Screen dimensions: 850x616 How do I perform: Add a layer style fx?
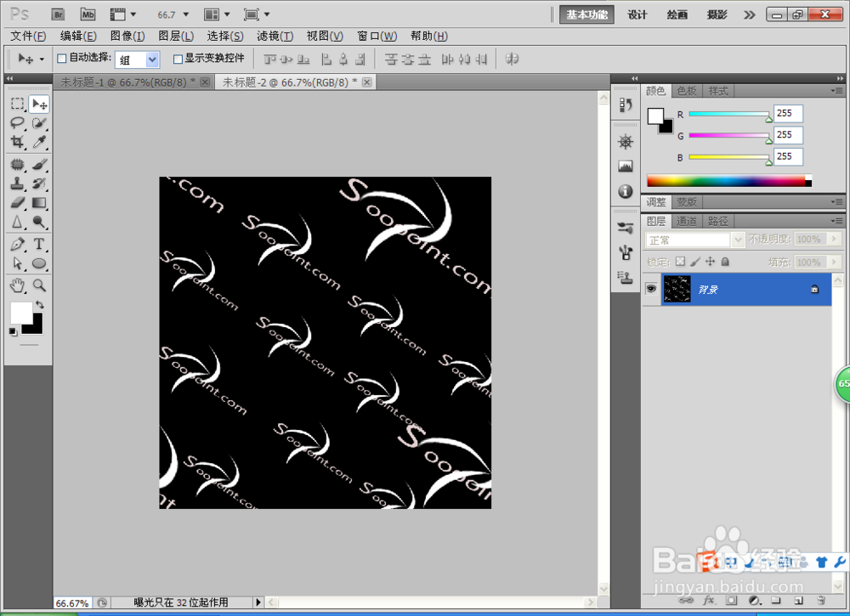coord(709,601)
